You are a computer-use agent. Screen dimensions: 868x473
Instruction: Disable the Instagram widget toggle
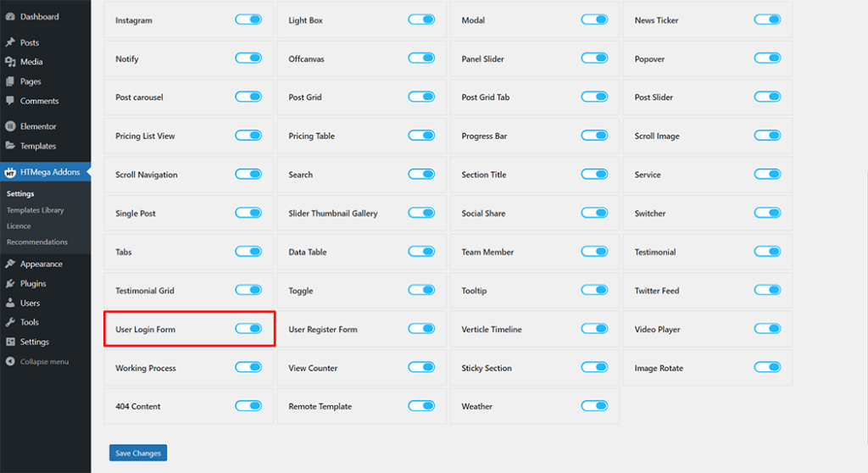(248, 19)
